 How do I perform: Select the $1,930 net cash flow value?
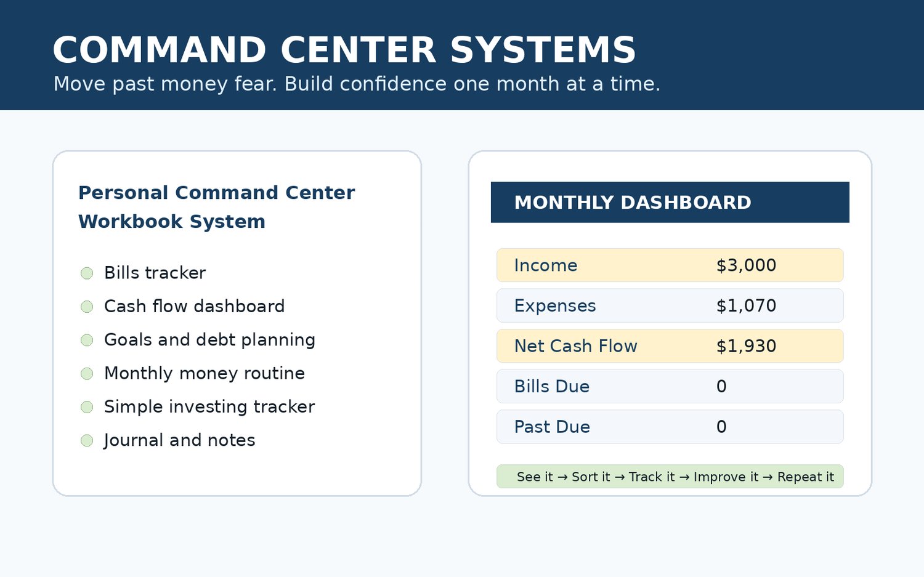[x=746, y=346]
